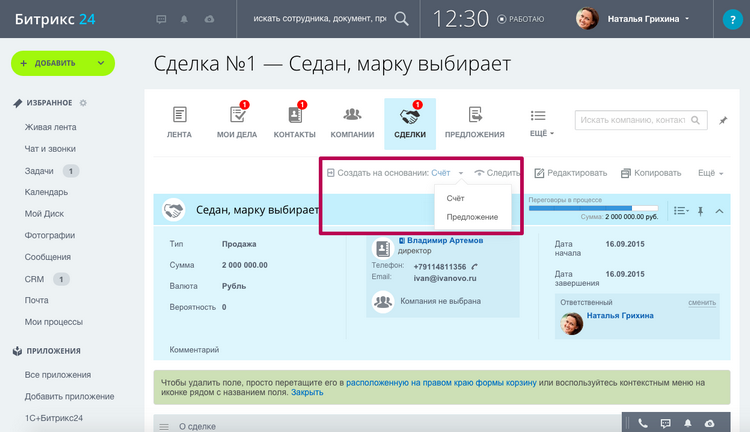Viewport: 750px width, 432px height.
Task: Click сменить link for responsible person
Action: tap(702, 302)
